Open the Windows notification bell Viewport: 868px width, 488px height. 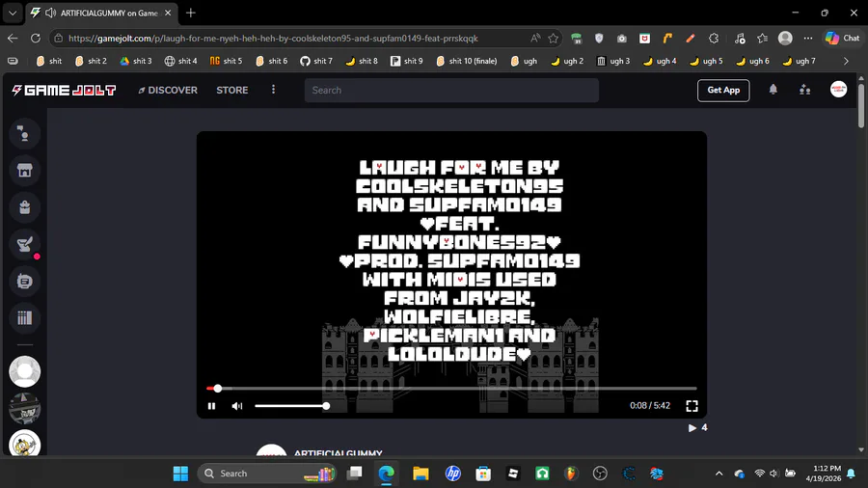[x=851, y=474]
